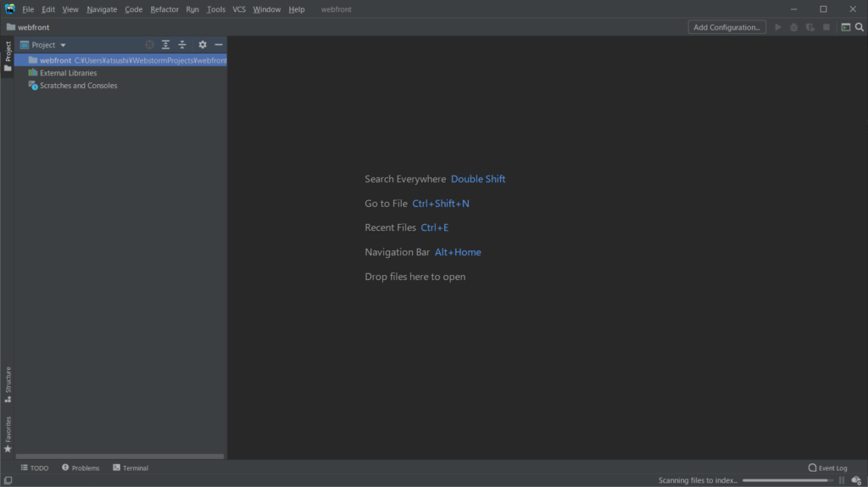Viewport: 868px width, 487px height.
Task: Open the Terminal tool window tab
Action: point(131,468)
